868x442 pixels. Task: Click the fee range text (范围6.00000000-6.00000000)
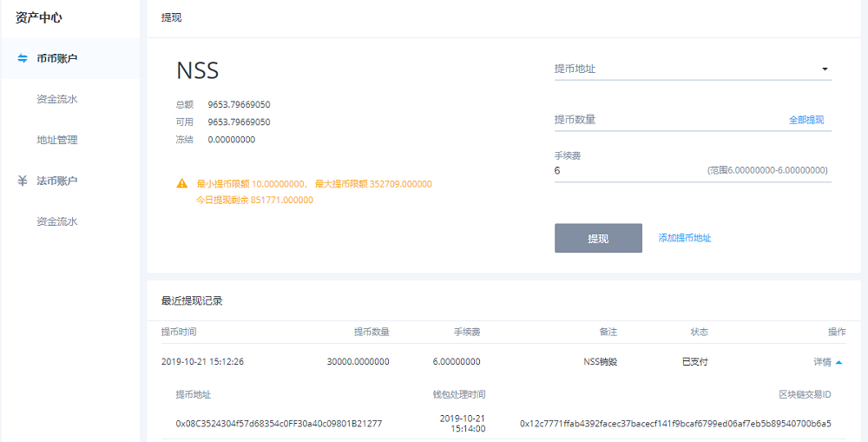click(x=767, y=170)
